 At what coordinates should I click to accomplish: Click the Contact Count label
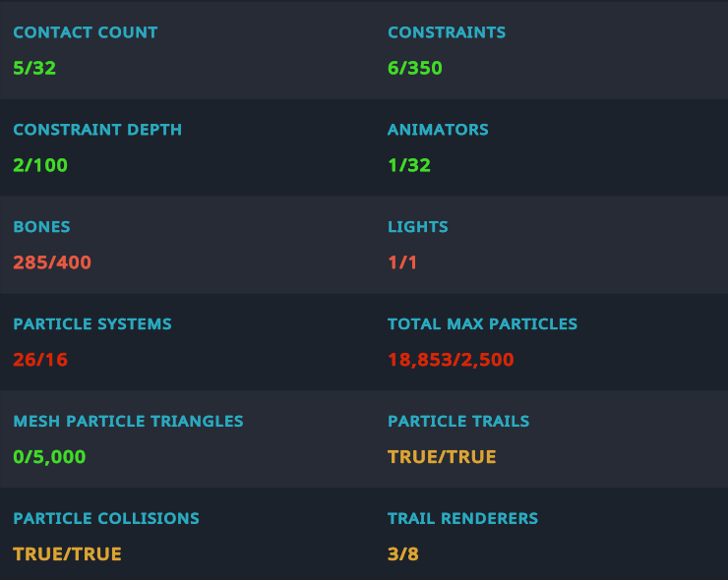[85, 32]
